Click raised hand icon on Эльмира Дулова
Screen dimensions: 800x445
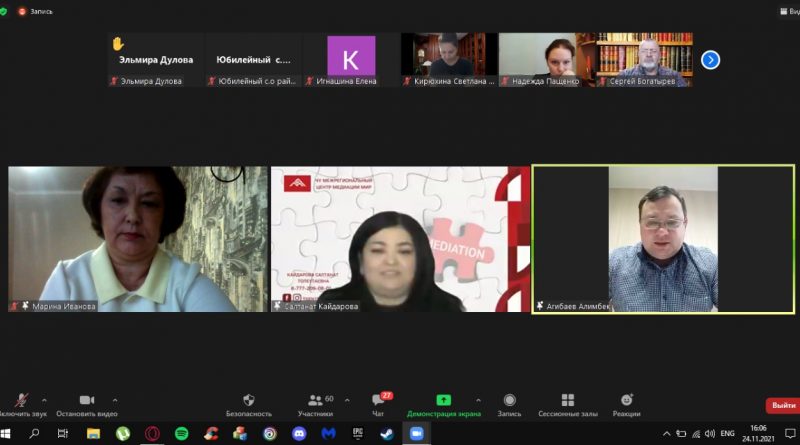click(118, 44)
